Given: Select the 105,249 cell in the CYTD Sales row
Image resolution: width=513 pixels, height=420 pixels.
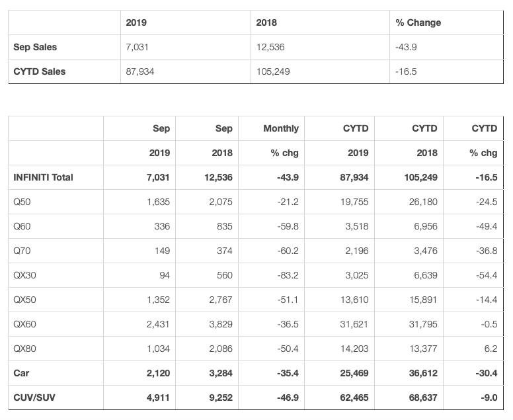Looking at the screenshot, I should pyautogui.click(x=272, y=71).
